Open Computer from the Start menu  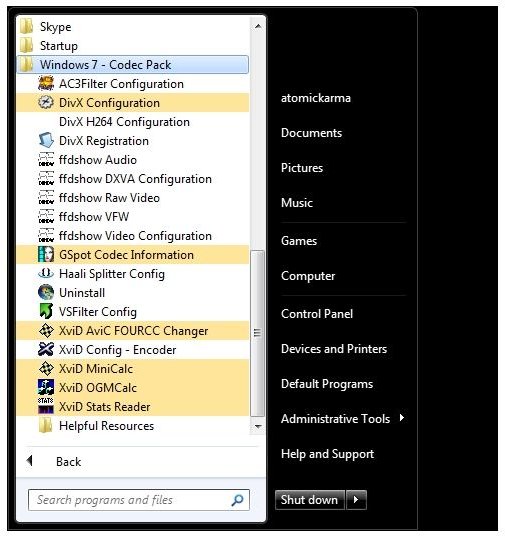(308, 276)
